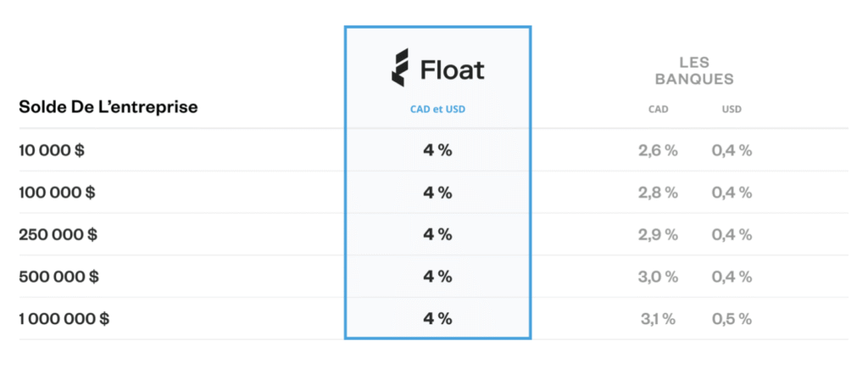Click the "Solde De L'entreprise" column header
Image resolution: width=868 pixels, height=375 pixels.
click(x=108, y=108)
